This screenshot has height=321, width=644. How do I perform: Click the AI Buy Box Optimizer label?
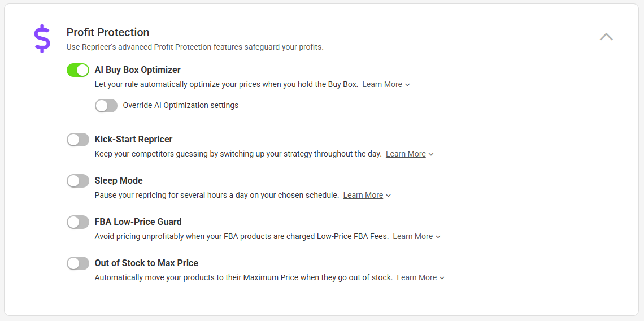tap(137, 70)
